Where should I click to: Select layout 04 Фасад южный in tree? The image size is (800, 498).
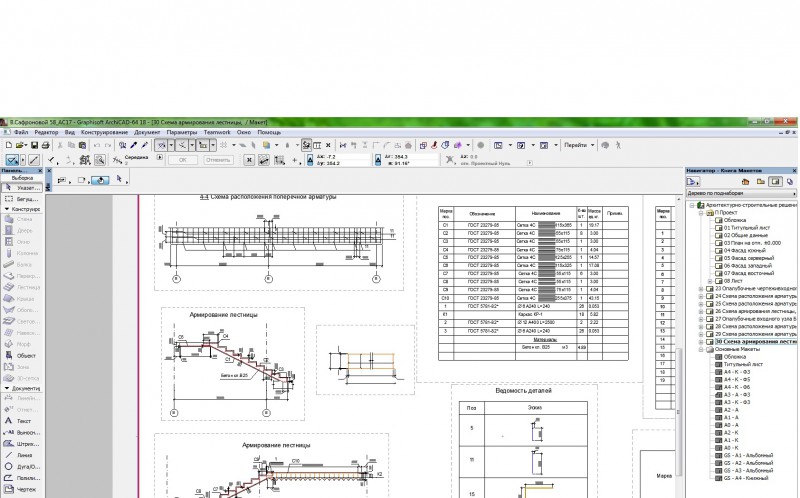click(744, 251)
